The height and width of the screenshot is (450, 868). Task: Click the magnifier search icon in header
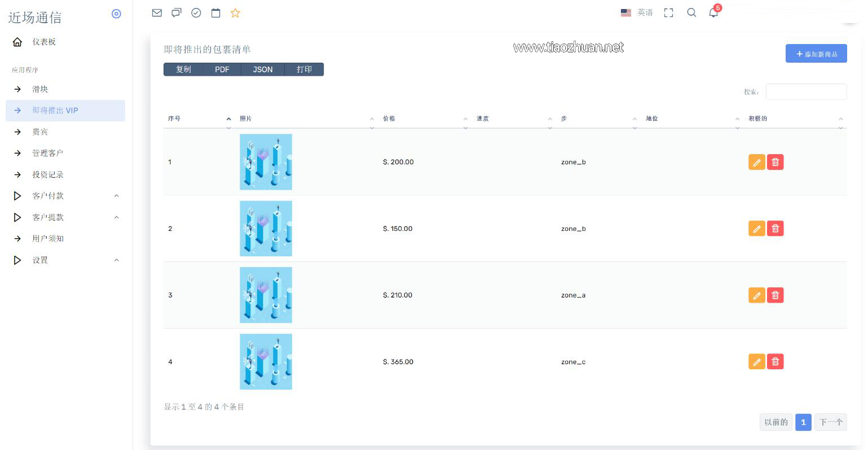[691, 12]
